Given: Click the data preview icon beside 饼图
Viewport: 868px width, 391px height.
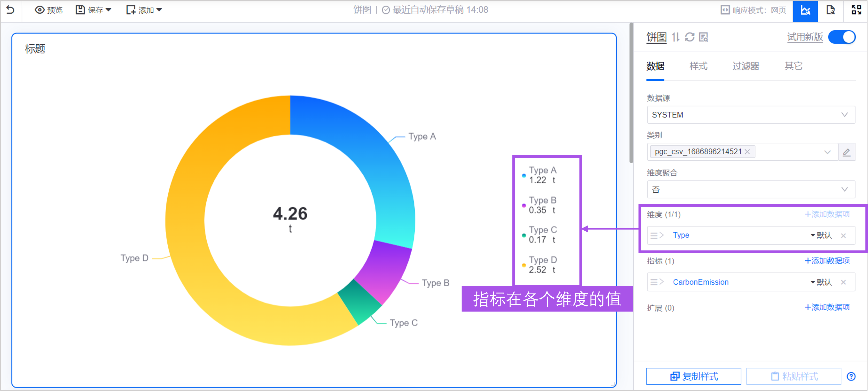Looking at the screenshot, I should click(703, 37).
